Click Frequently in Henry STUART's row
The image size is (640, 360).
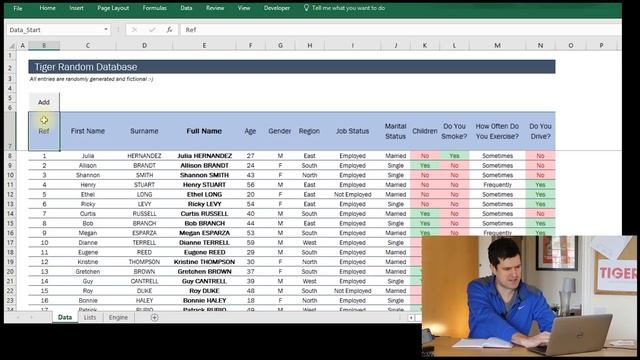coord(497,185)
